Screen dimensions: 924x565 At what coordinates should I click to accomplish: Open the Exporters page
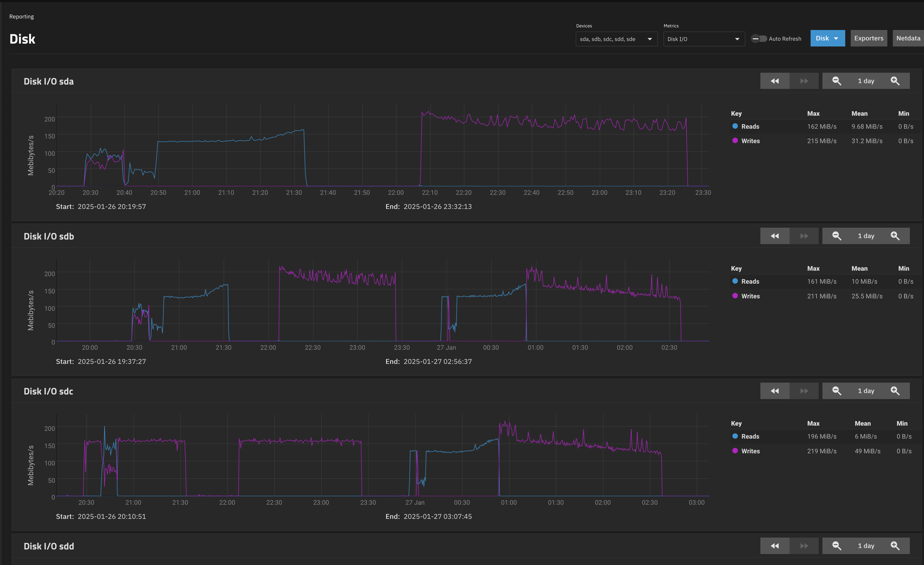[x=869, y=38]
